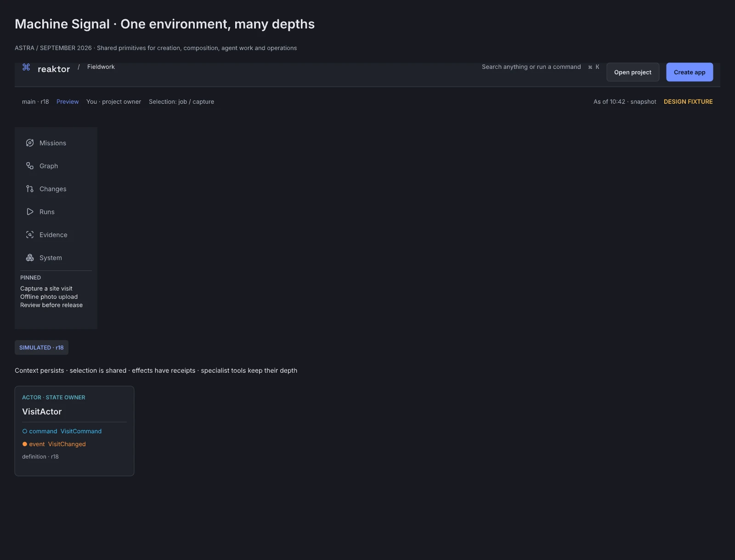Open the Fieldwork breadcrumb

click(101, 67)
